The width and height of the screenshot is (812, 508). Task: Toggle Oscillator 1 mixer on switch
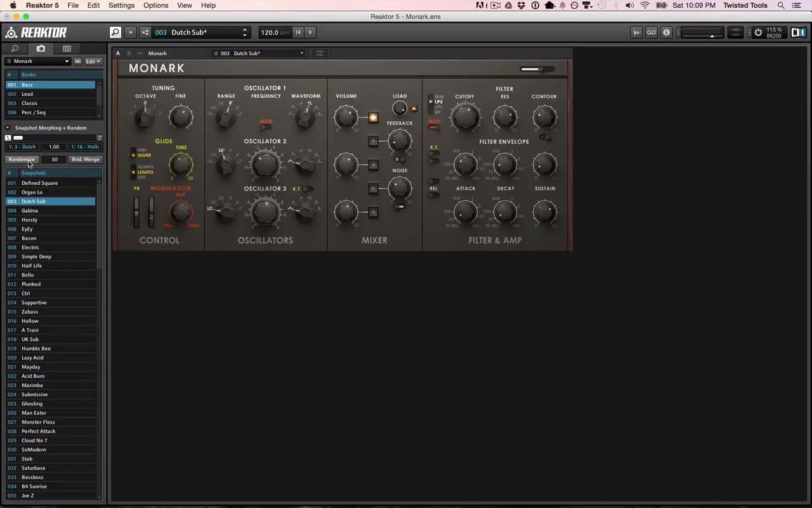tap(373, 117)
